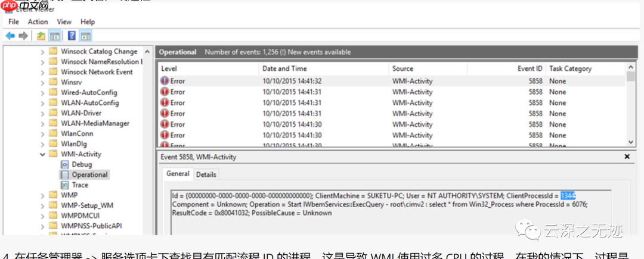Sort events by Source column header
Screen dimensions: 644x259
(x=428, y=69)
